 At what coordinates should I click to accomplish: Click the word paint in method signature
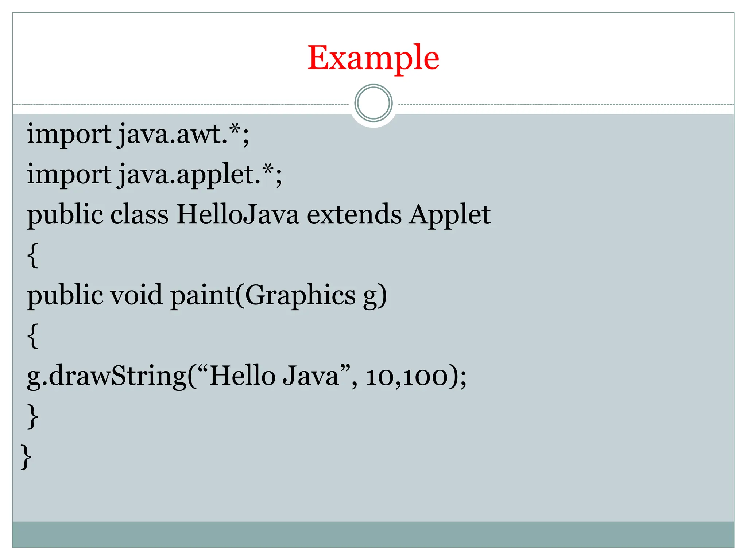(202, 295)
